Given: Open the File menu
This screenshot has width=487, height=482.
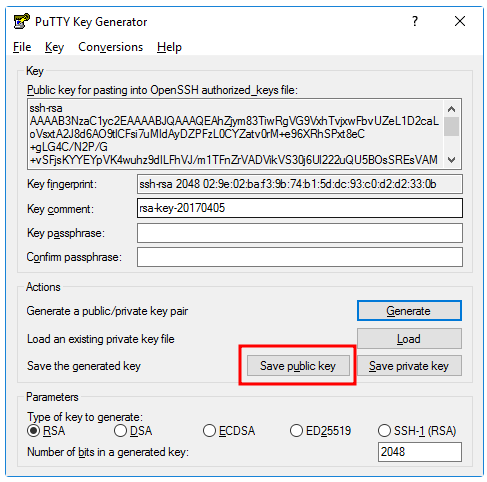Looking at the screenshot, I should 22,47.
